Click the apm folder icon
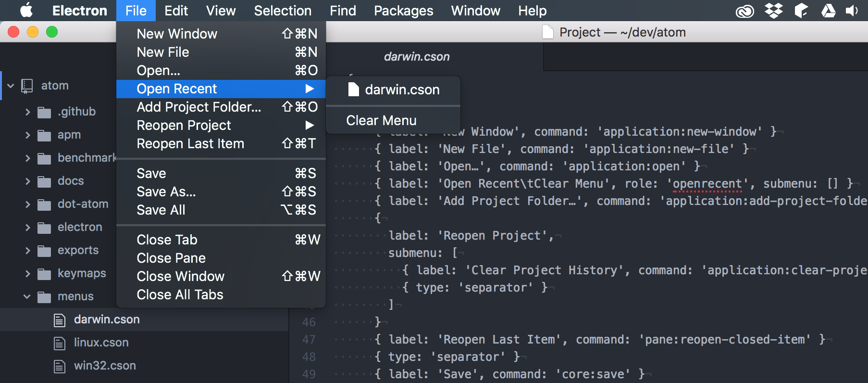The height and width of the screenshot is (383, 868). 44,135
